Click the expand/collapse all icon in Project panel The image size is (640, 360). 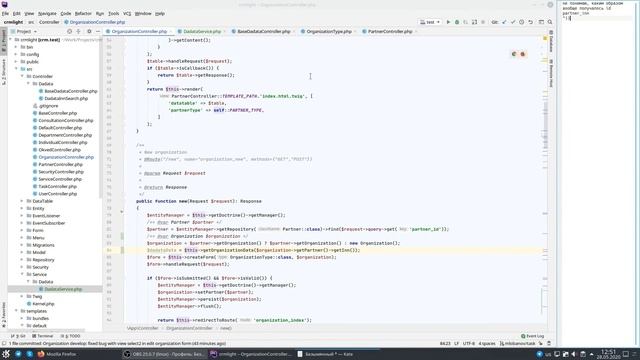[x=78, y=31]
